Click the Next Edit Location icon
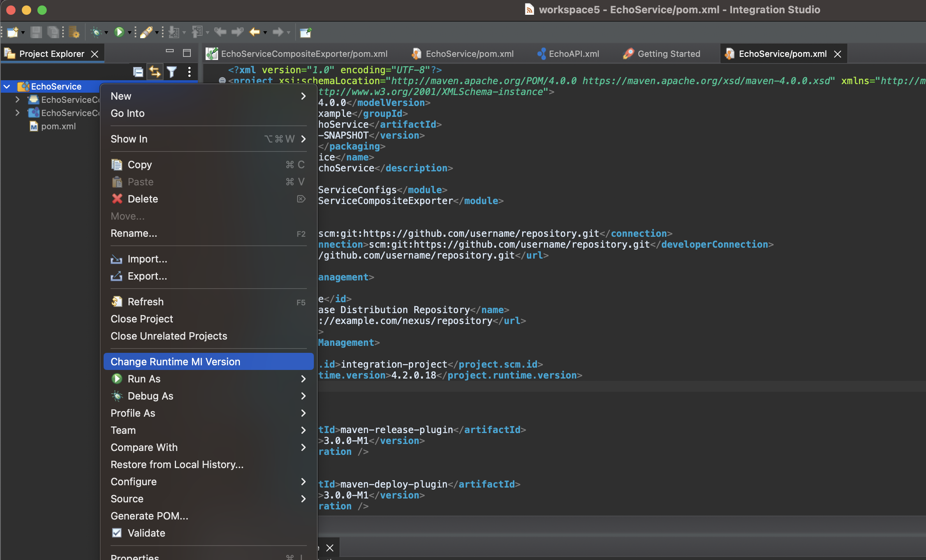This screenshot has height=560, width=926. pos(238,32)
